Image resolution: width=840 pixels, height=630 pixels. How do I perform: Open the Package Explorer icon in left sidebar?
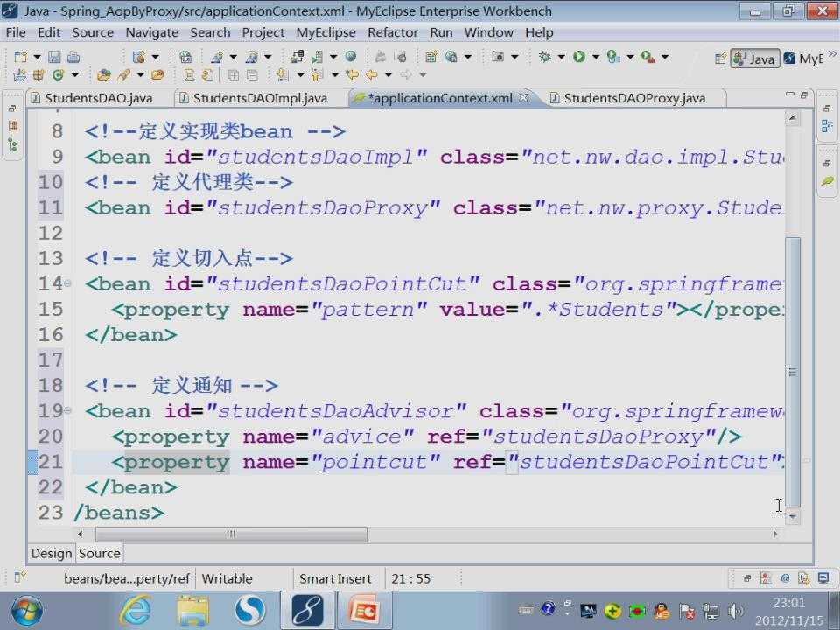click(x=13, y=126)
